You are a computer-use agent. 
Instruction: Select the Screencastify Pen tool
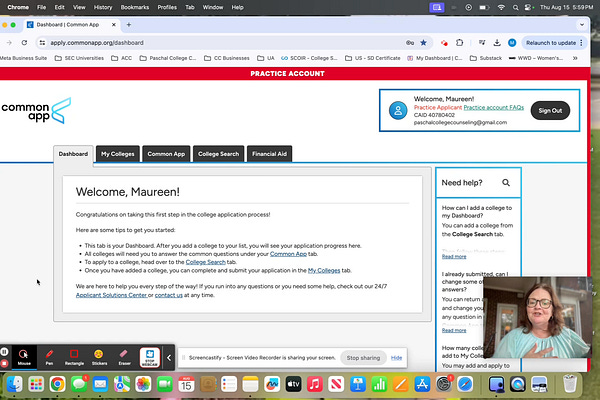coord(49,357)
